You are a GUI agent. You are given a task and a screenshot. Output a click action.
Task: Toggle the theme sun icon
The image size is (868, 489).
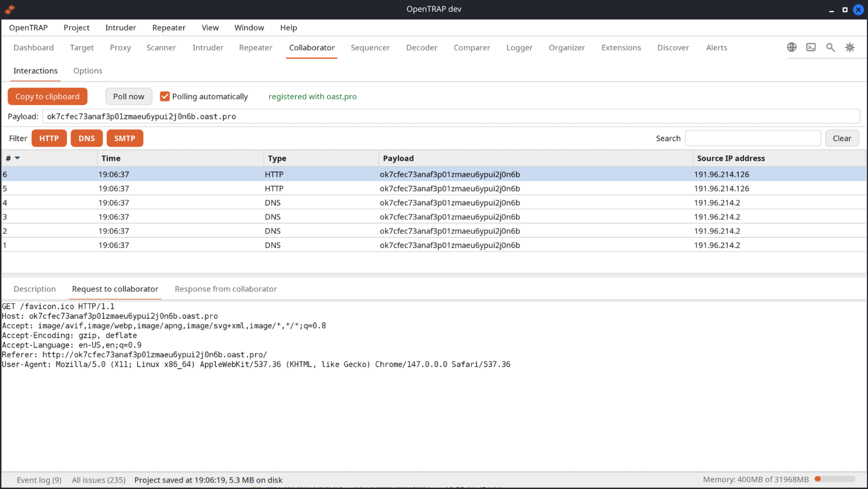pyautogui.click(x=850, y=47)
